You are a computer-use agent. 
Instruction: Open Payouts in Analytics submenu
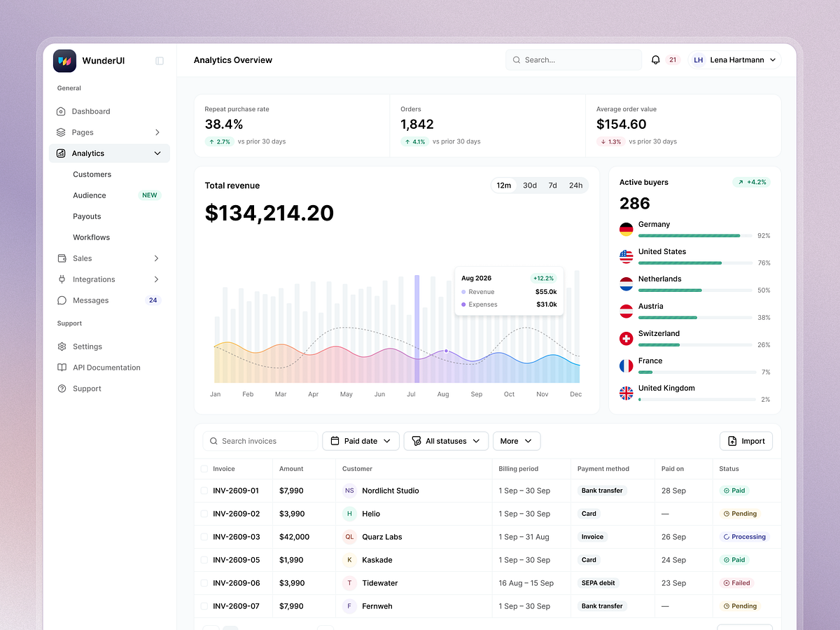click(87, 216)
